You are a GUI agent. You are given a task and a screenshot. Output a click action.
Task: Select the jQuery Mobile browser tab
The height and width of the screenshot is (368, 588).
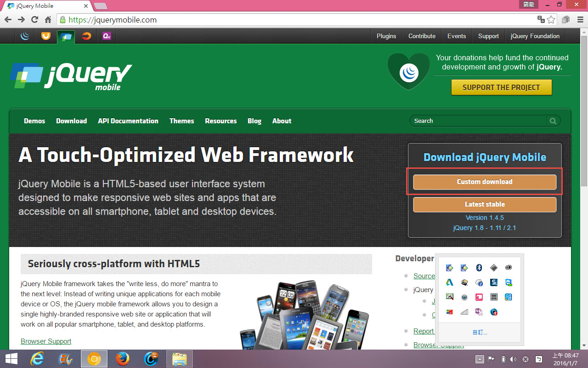[x=46, y=6]
